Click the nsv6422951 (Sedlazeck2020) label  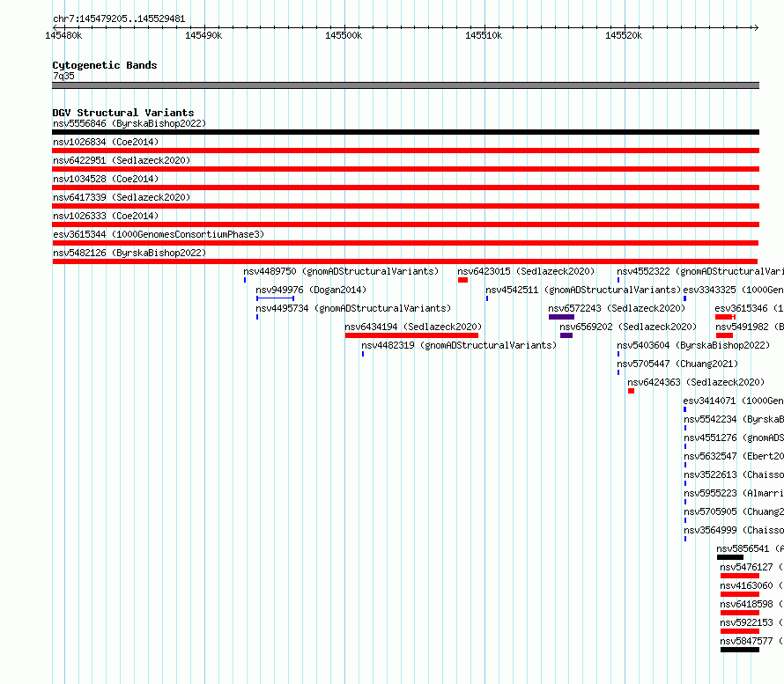(122, 160)
